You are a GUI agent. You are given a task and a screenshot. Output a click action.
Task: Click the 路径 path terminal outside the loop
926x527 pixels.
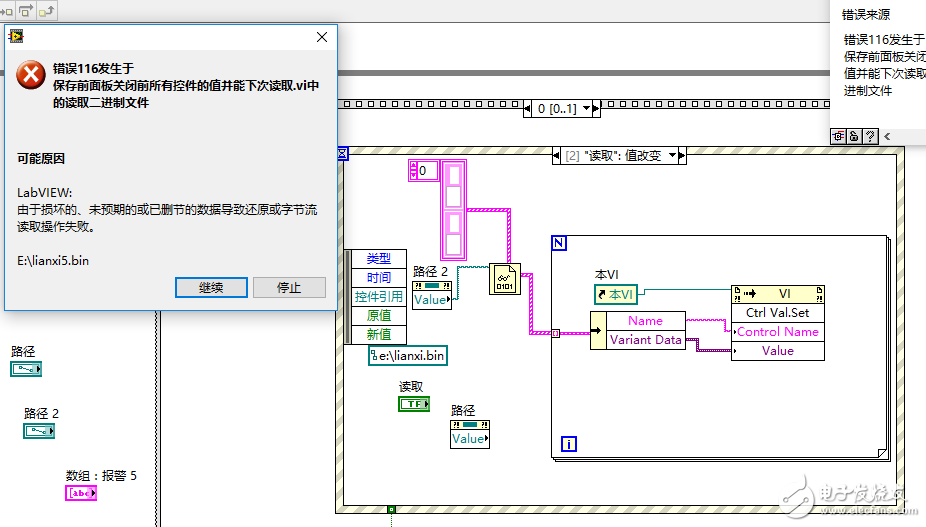click(26, 369)
